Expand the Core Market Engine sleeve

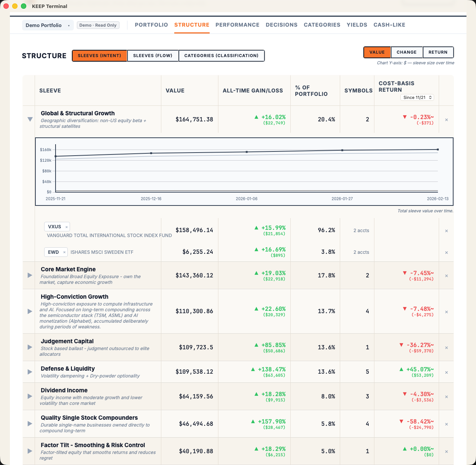30,275
